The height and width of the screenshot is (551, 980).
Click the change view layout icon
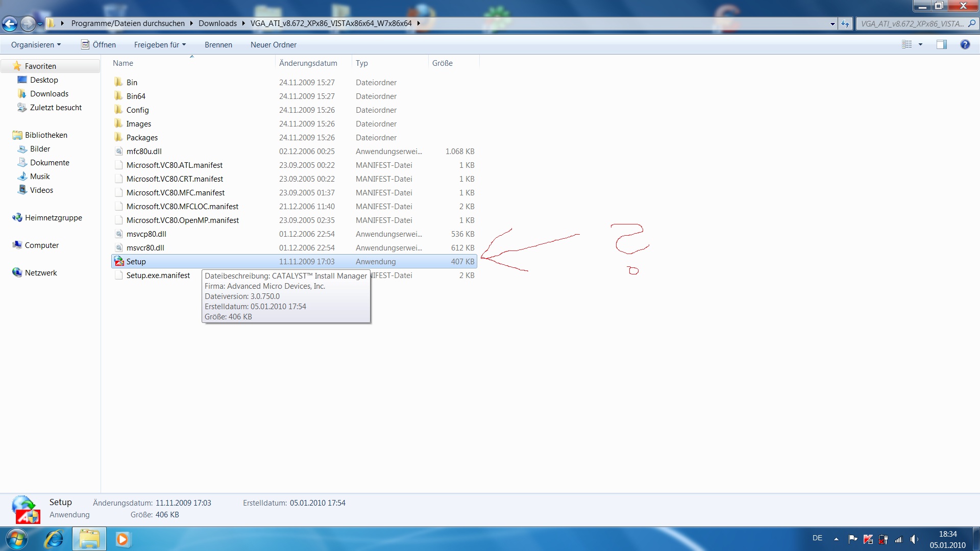[907, 45]
